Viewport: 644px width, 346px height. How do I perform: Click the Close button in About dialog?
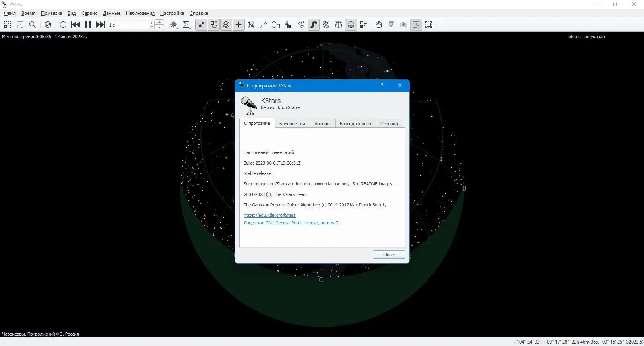click(x=388, y=255)
